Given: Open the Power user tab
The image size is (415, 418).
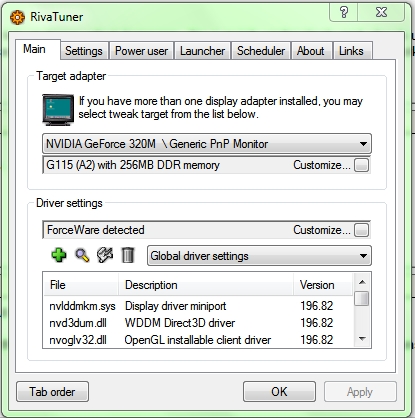Looking at the screenshot, I should [141, 51].
